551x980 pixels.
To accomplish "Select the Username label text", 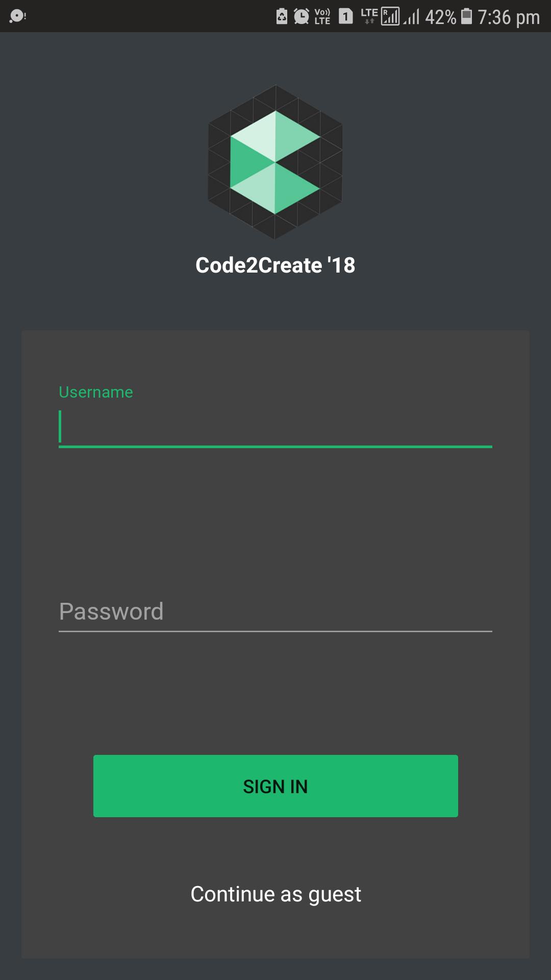I will 95,392.
